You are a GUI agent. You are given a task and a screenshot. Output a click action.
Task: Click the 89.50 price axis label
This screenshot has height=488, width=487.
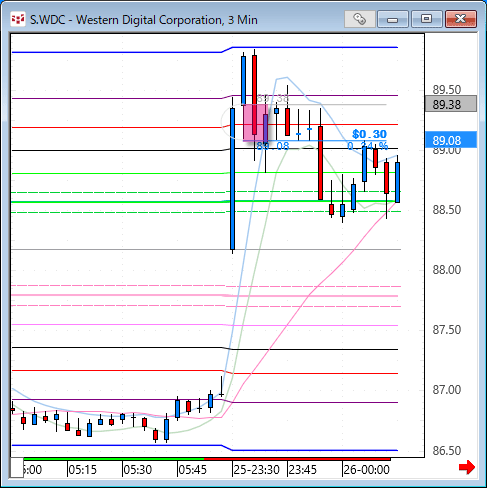[x=447, y=90]
